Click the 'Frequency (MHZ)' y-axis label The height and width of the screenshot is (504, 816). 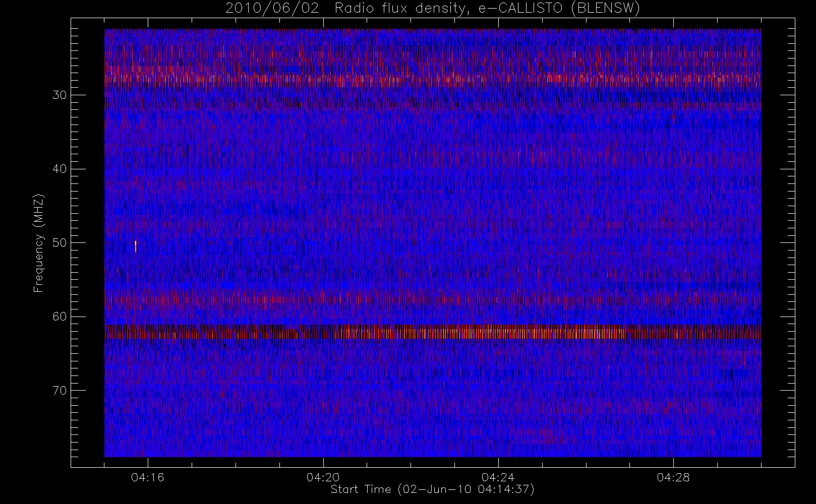[39, 243]
